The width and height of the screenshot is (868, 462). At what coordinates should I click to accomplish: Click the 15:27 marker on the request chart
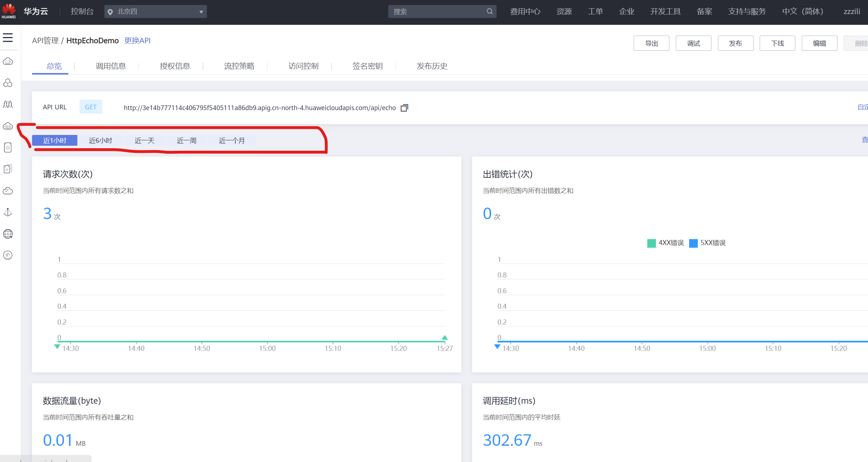[445, 338]
